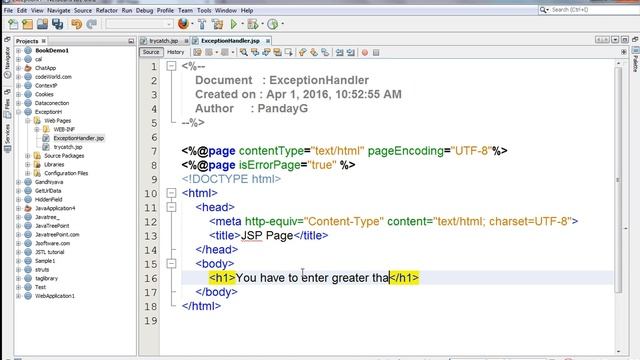
Task: Minimize the Projects panel
Action: (131, 41)
